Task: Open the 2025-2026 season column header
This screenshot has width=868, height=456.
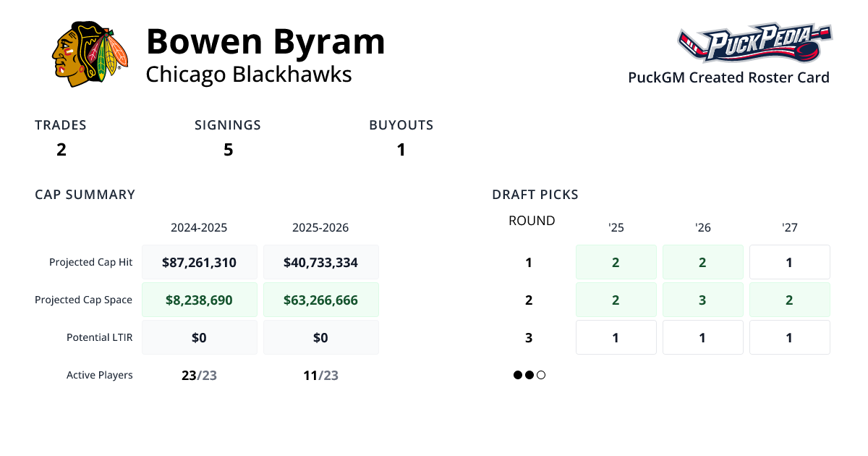Action: (320, 227)
